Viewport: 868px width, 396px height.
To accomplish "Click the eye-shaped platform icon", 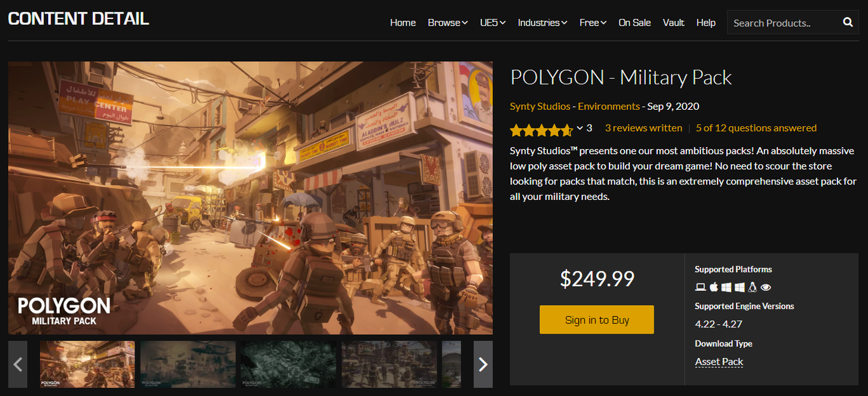I will point(766,288).
